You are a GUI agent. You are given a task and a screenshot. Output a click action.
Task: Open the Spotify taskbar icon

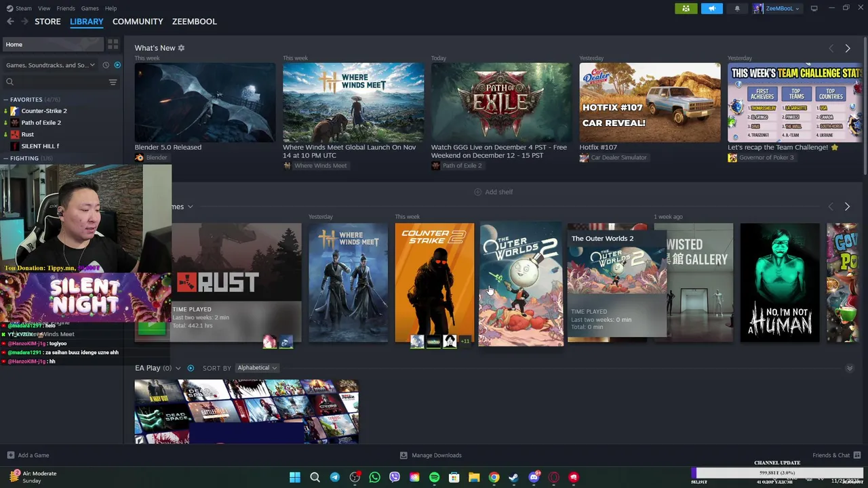434,477
